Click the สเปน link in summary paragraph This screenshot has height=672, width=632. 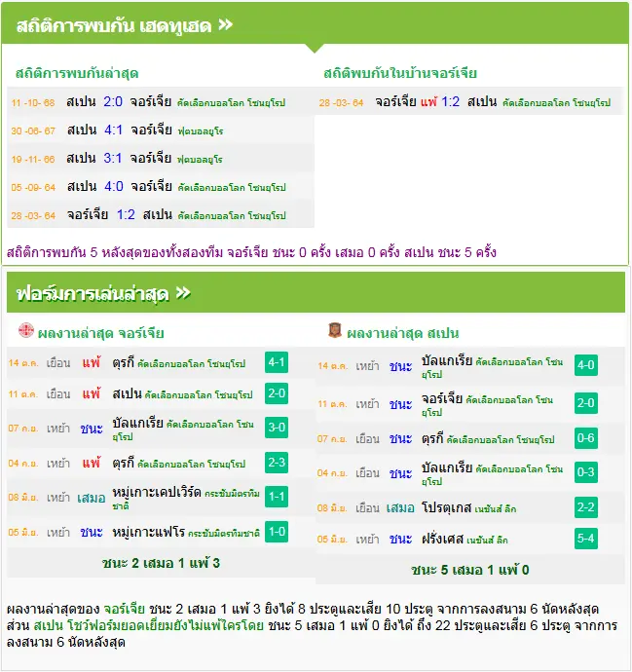point(48,625)
